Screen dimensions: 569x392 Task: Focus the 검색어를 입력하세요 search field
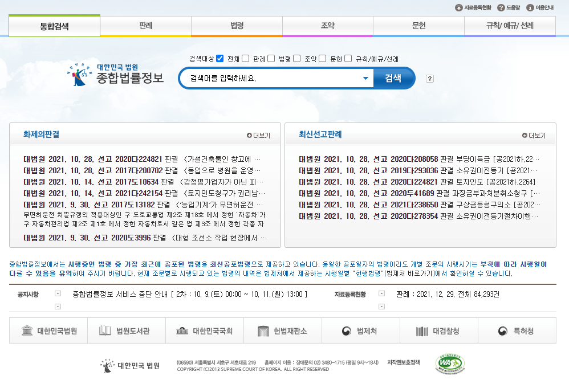coord(276,78)
